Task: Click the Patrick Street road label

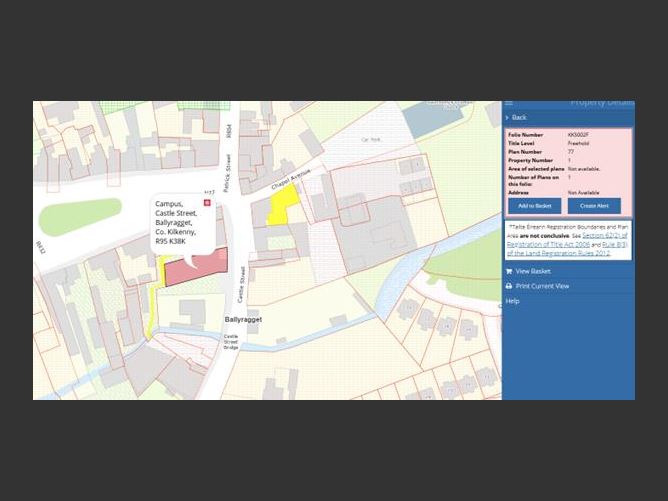Action: (227, 173)
